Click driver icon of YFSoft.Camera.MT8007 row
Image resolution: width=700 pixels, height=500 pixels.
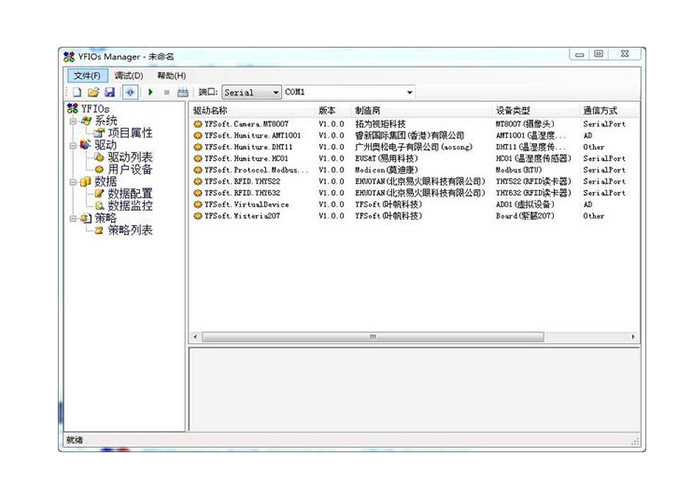(x=198, y=124)
